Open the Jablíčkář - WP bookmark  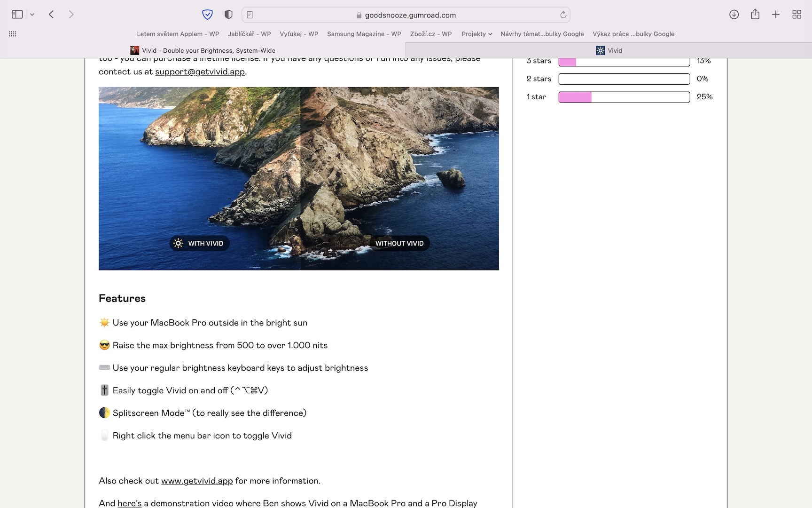249,34
